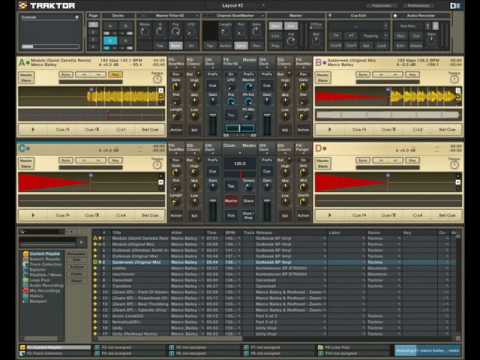
Task: Open Current Playlist in the browser tree
Action: click(x=42, y=254)
